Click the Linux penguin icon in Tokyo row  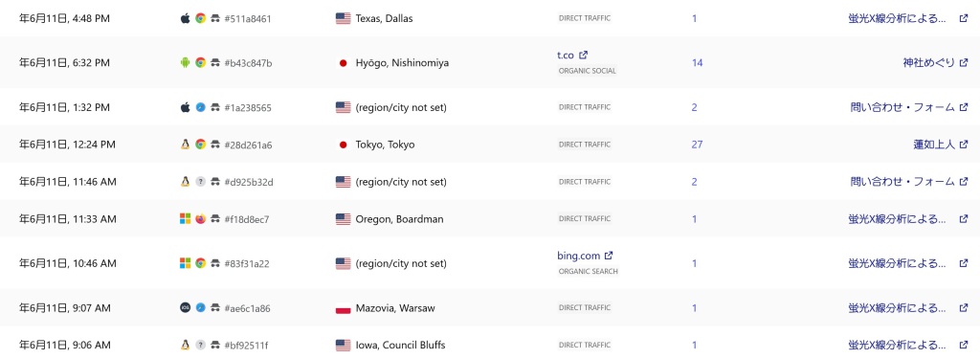(x=185, y=145)
